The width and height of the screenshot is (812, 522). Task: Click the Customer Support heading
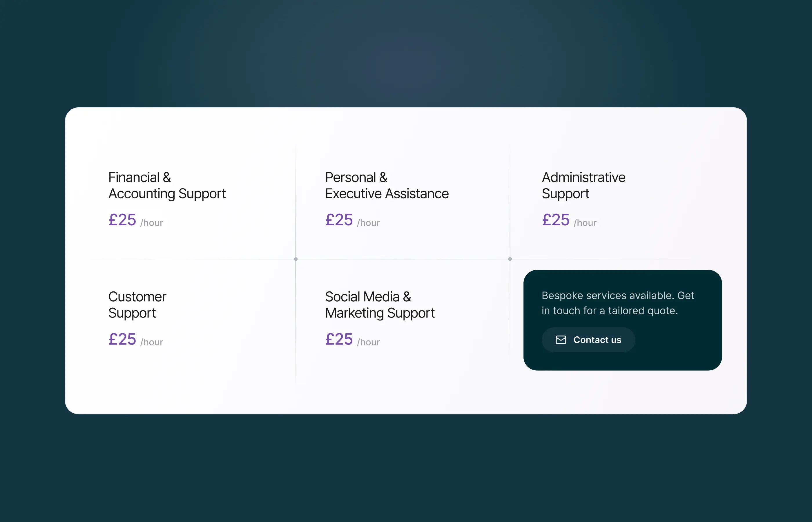(137, 305)
